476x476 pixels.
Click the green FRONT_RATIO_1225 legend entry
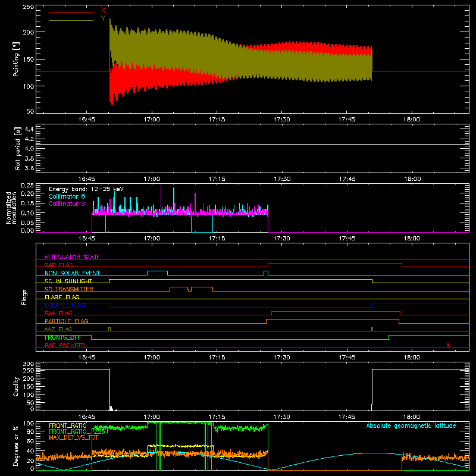click(77, 431)
